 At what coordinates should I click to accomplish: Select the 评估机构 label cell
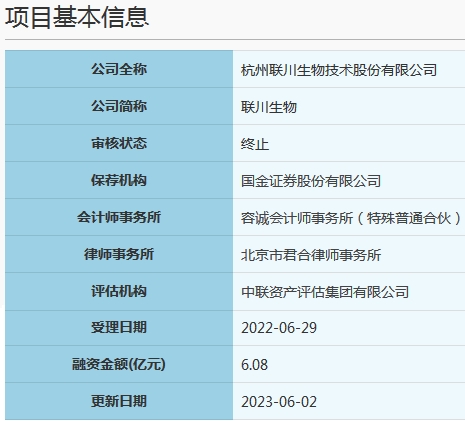(119, 291)
